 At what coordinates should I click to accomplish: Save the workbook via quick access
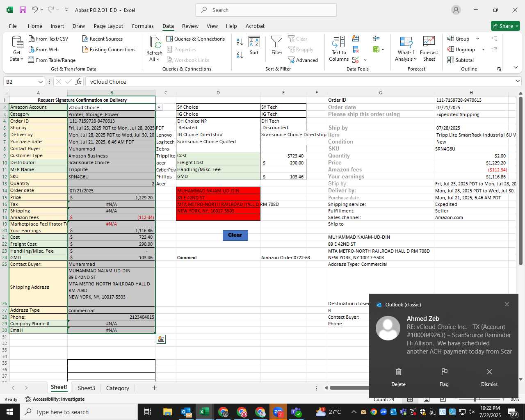pos(23,10)
